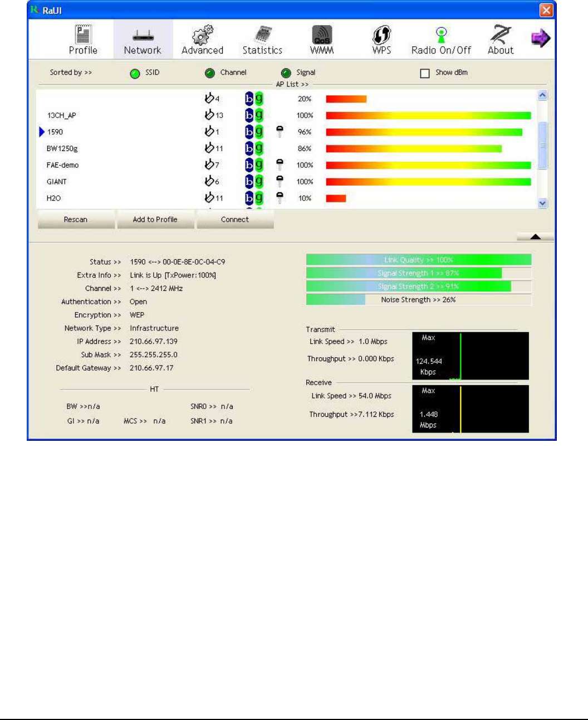The width and height of the screenshot is (588, 720).
Task: Click the WEP encryption value
Action: [x=137, y=315]
